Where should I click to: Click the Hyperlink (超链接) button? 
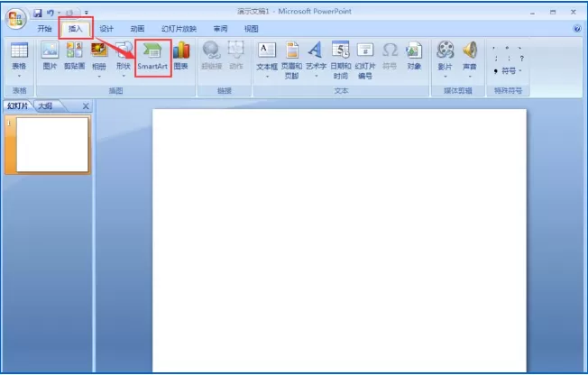click(212, 57)
